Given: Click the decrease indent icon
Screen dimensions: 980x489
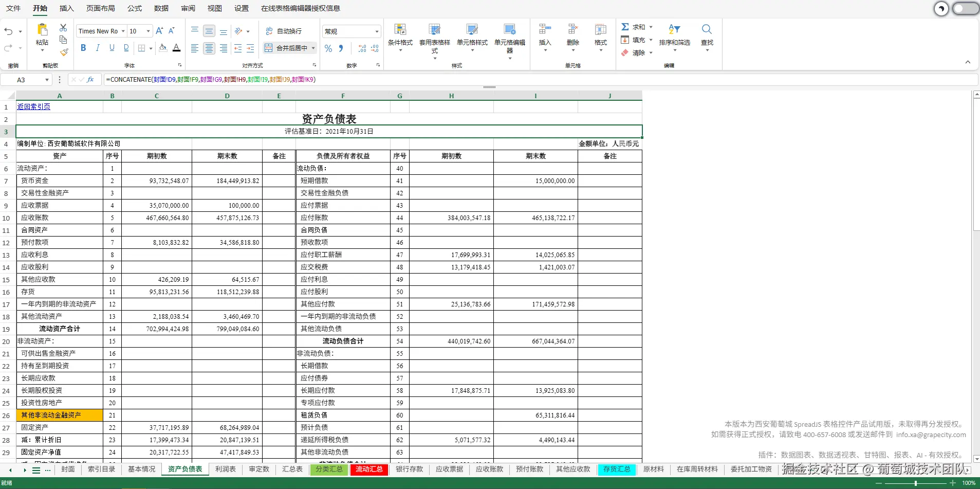Looking at the screenshot, I should (238, 48).
